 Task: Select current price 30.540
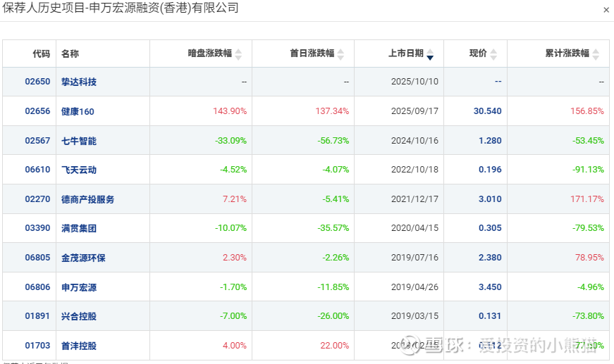coord(488,111)
